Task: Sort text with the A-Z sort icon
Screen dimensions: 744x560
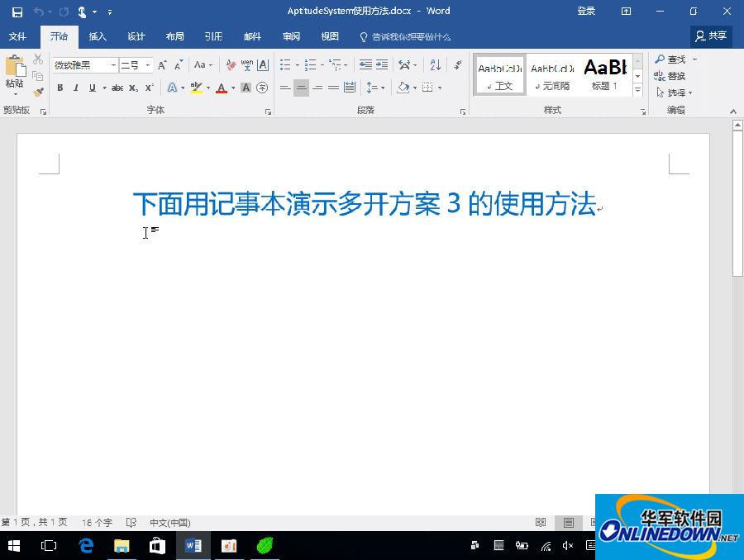Action: 435,65
